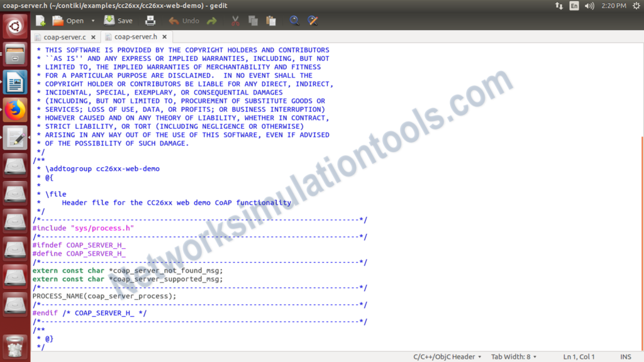The width and height of the screenshot is (644, 362).
Task: Switch to the coap-server.c tab
Action: (65, 36)
